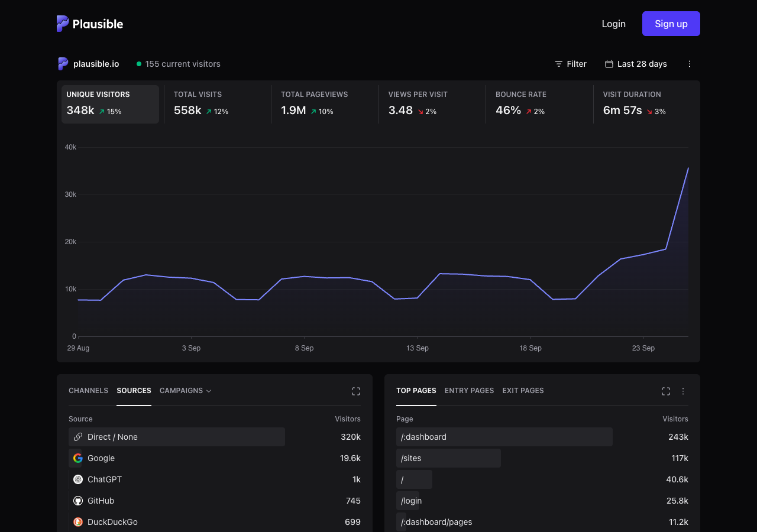Viewport: 757px width, 532px height.
Task: Click the 8 Sep label on the chart axis
Action: pos(304,348)
